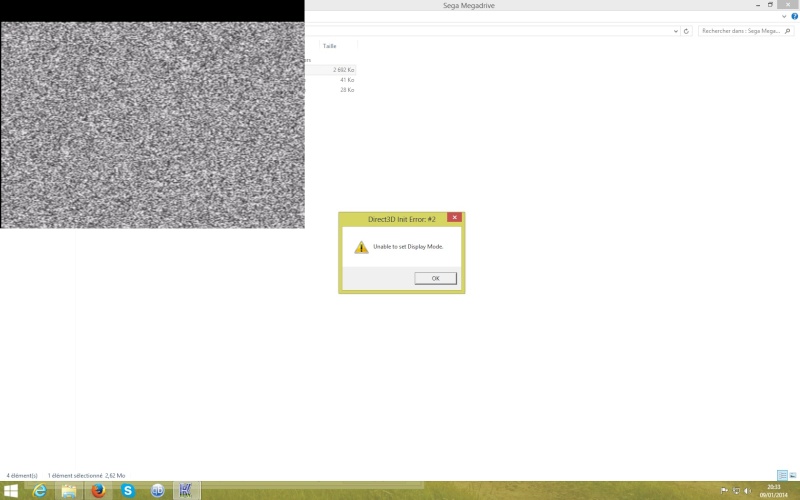Expand the Explorer ribbon chevron
Viewport: 800px width, 500px height.
[x=784, y=16]
